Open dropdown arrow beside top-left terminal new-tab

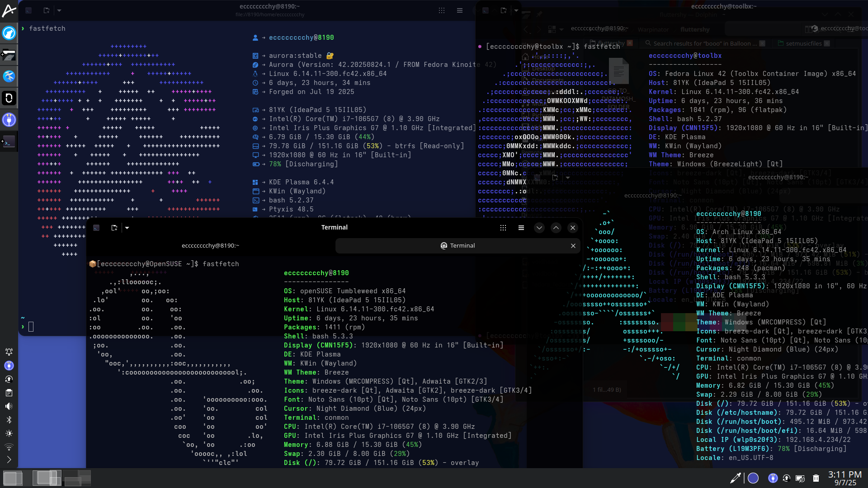tap(59, 10)
